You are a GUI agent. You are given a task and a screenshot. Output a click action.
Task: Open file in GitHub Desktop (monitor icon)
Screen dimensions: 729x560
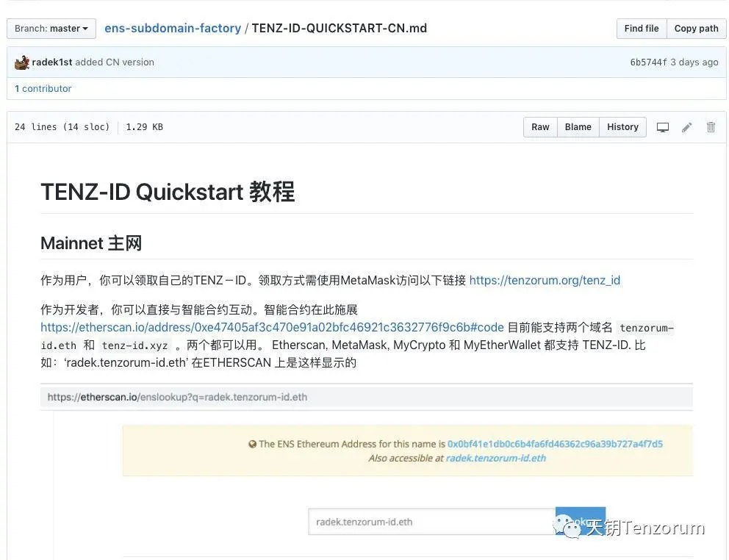663,127
